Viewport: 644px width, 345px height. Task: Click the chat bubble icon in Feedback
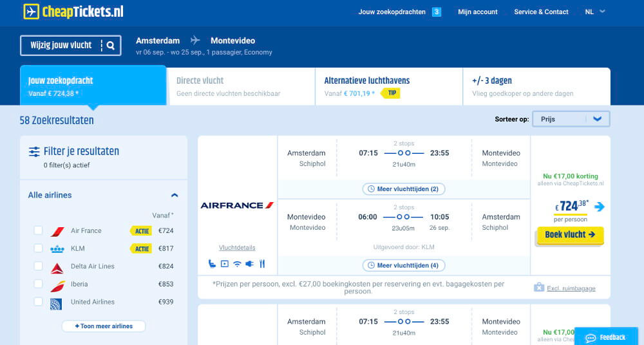pyautogui.click(x=591, y=338)
